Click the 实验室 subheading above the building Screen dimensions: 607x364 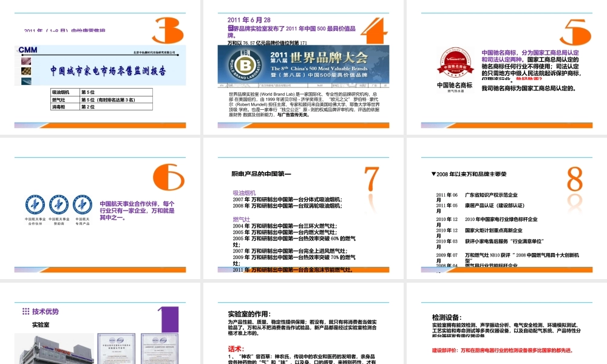coord(41,325)
